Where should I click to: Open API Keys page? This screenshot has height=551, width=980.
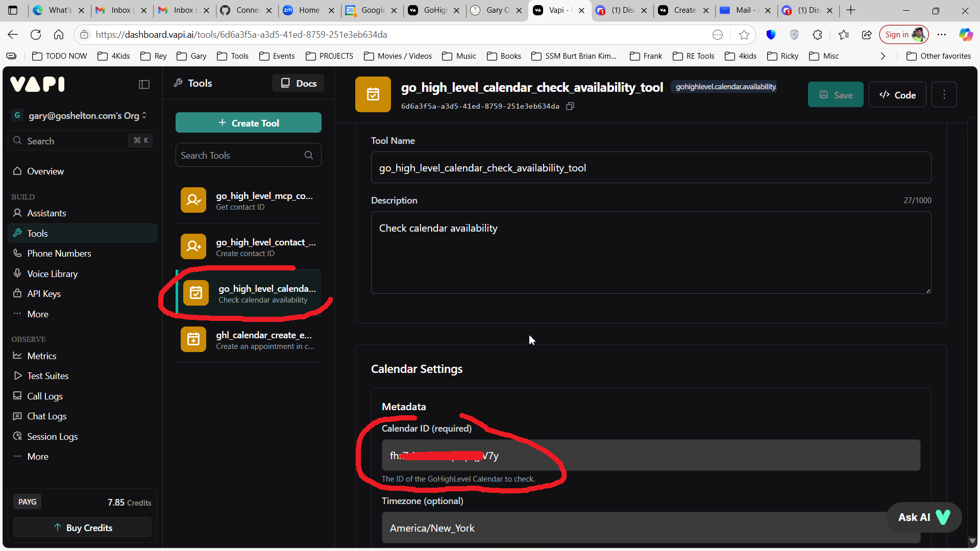[82, 294]
